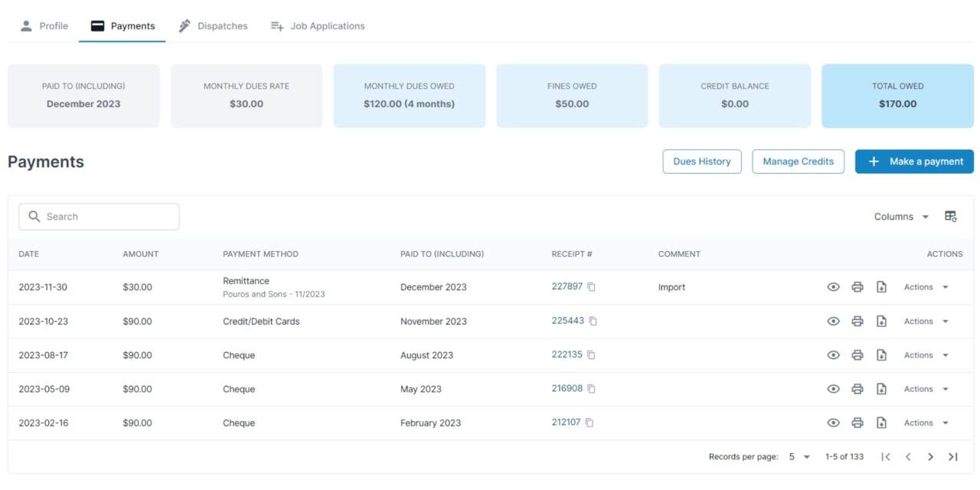Click receipt link 225443
The image size is (980, 490).
570,320
